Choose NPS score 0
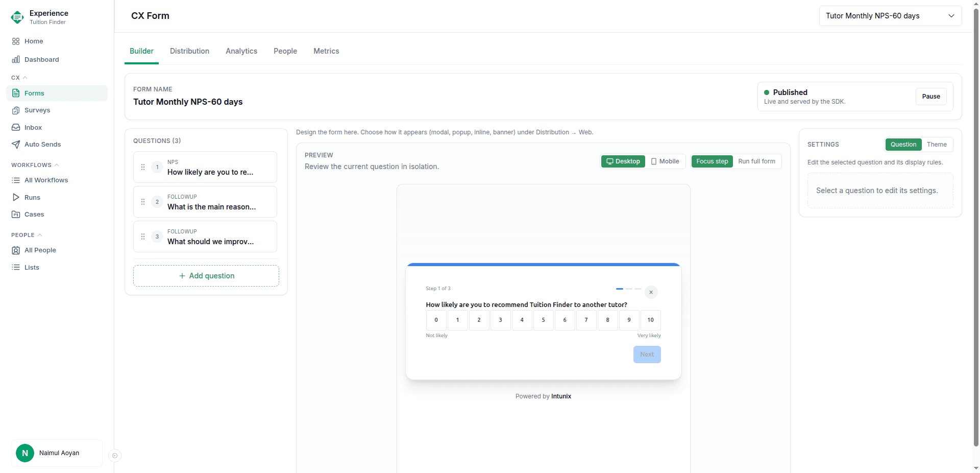This screenshot has height=473, width=980. point(436,320)
